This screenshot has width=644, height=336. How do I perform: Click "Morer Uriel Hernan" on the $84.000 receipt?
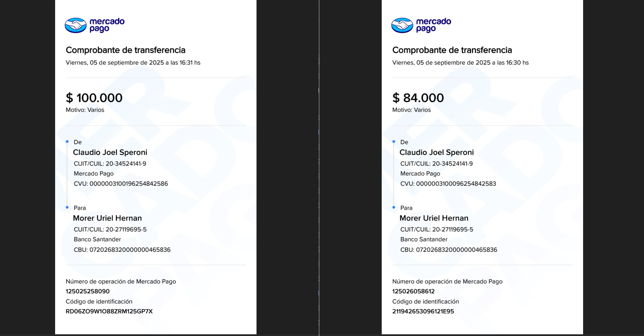pos(434,218)
